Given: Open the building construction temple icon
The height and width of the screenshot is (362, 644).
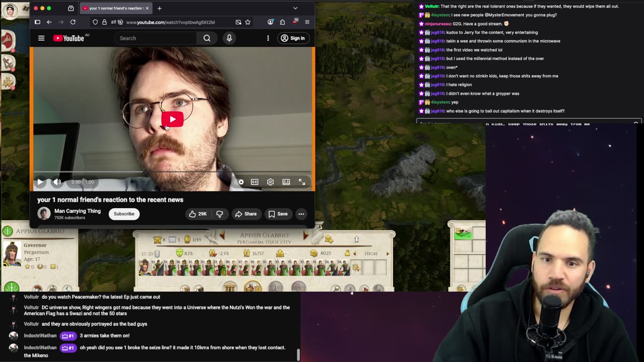Looking at the screenshot, I should [x=230, y=288].
